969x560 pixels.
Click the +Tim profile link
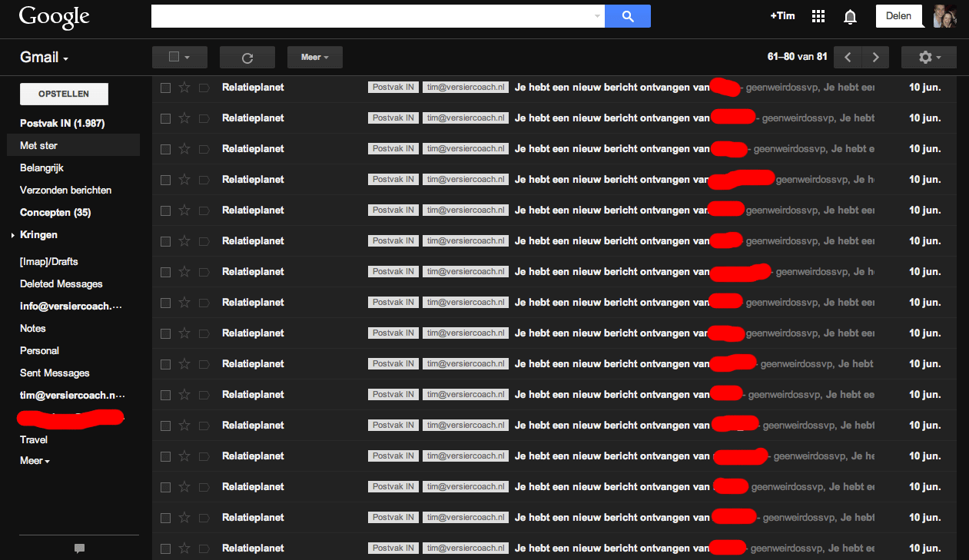point(782,16)
